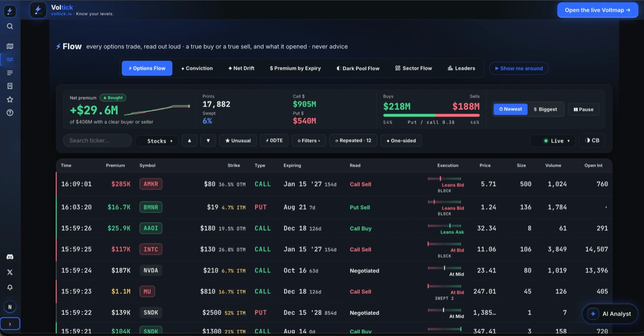
Task: Click the down arrow filter button
Action: [208, 141]
